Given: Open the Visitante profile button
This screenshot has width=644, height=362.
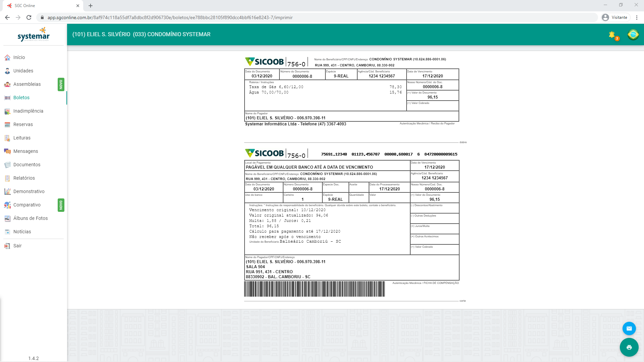Looking at the screenshot, I should coord(615,17).
